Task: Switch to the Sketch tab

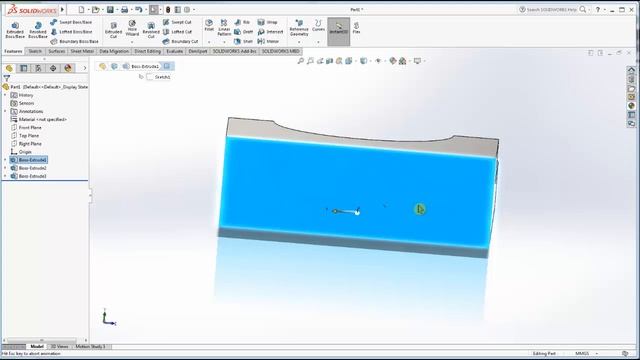Action: (35, 51)
